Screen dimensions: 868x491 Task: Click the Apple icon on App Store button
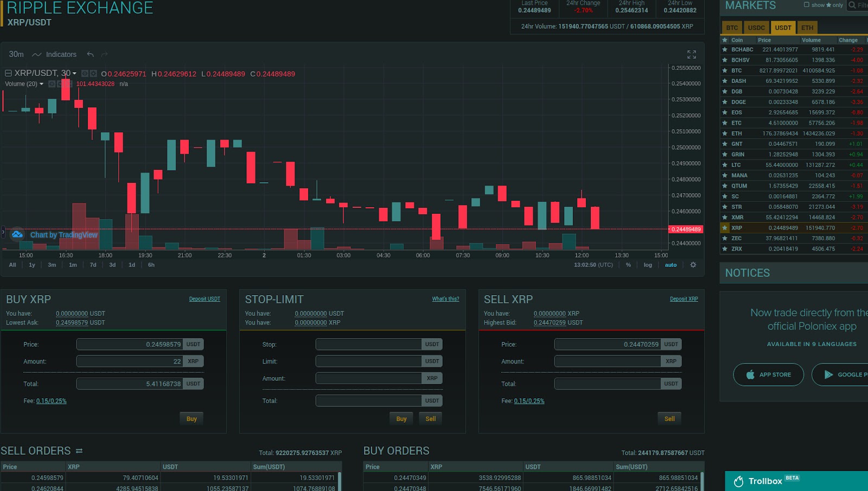pyautogui.click(x=750, y=374)
